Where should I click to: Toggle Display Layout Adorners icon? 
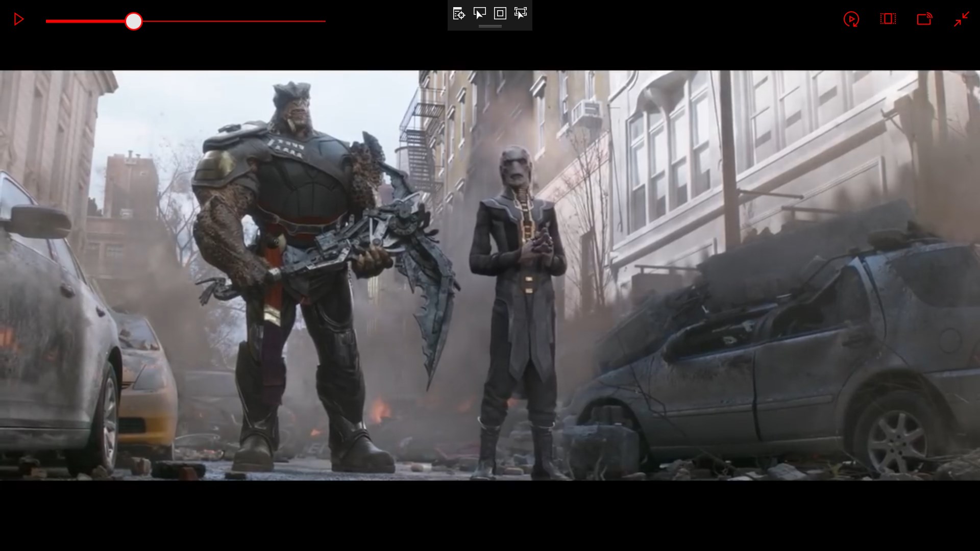coord(500,14)
